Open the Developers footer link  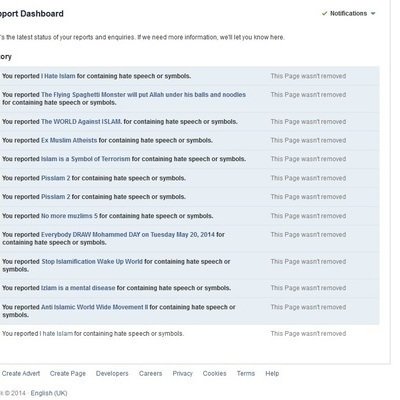pyautogui.click(x=112, y=374)
